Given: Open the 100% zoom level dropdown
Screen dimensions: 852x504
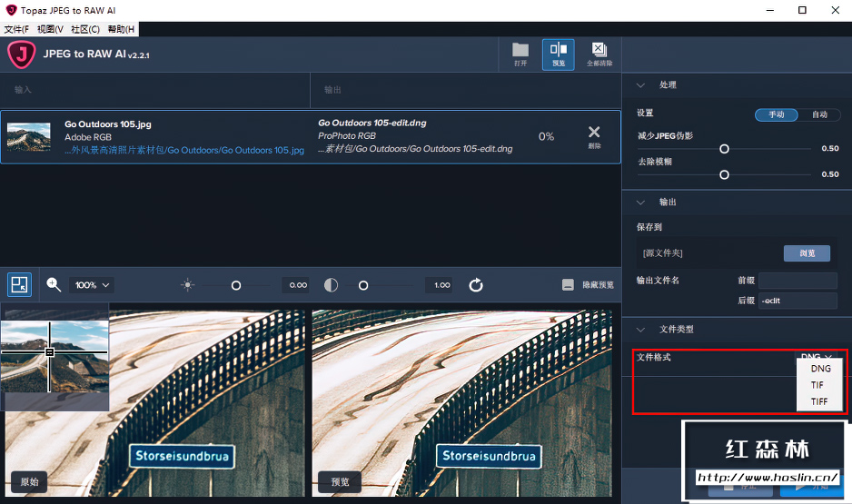Looking at the screenshot, I should pos(92,284).
